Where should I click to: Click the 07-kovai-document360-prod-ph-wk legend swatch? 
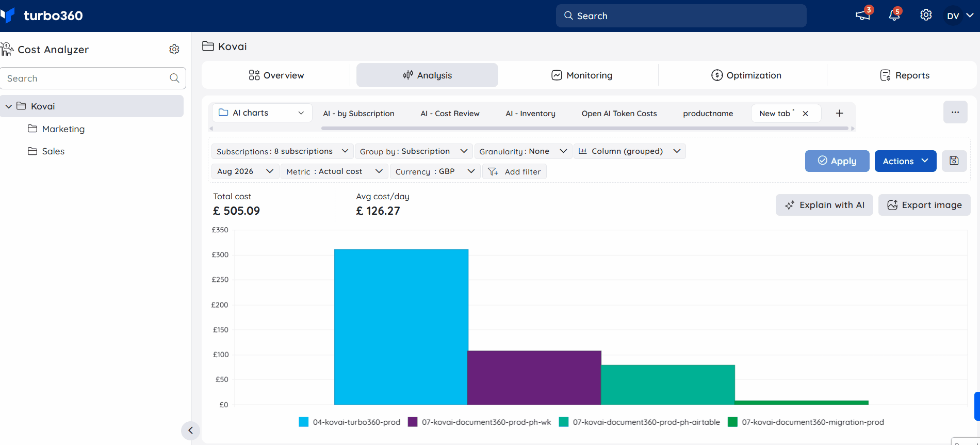pyautogui.click(x=413, y=422)
